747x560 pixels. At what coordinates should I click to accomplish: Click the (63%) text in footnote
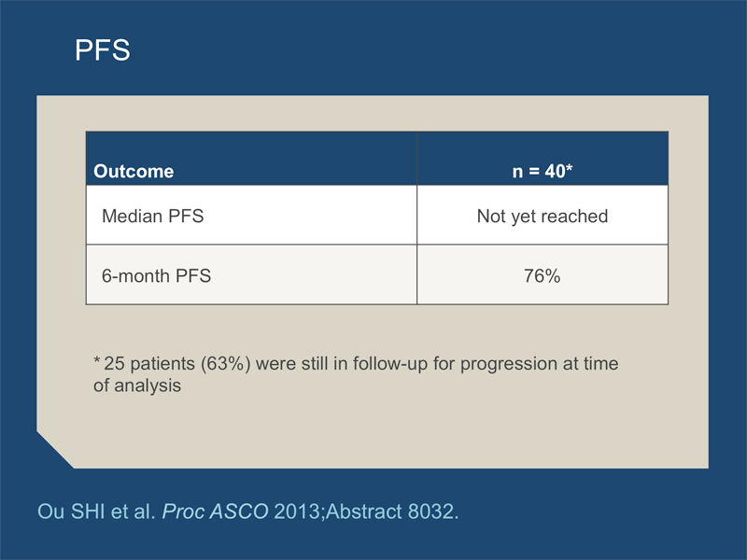(x=225, y=363)
